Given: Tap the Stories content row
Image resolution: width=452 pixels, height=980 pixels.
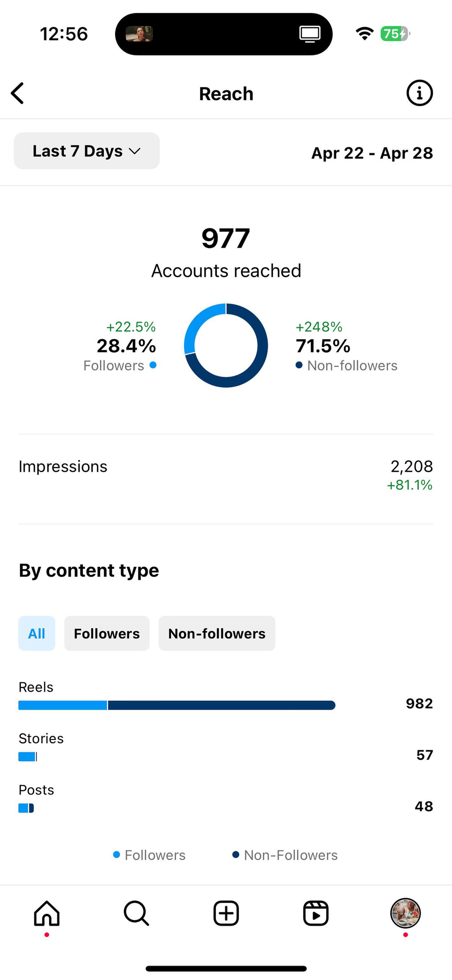Looking at the screenshot, I should (x=226, y=747).
